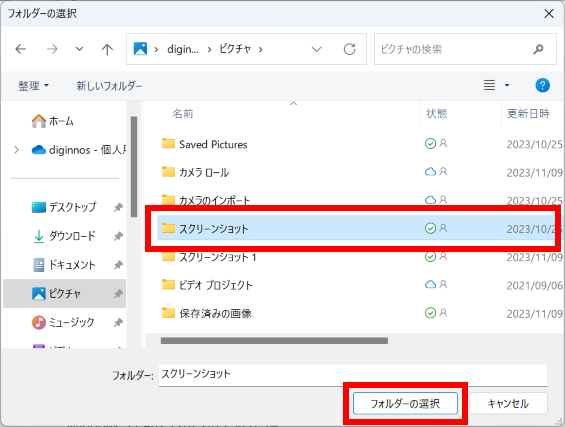Click folder icon of カメラ ロール
The height and width of the screenshot is (427, 565).
[x=168, y=172]
